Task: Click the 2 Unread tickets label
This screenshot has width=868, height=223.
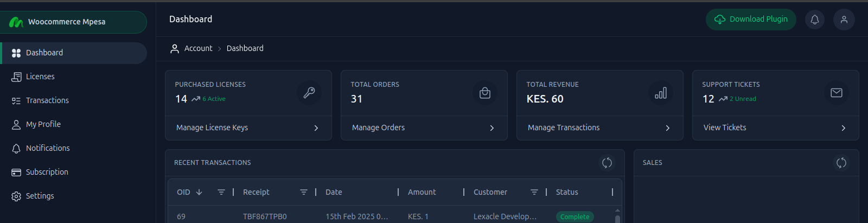Action: (743, 99)
